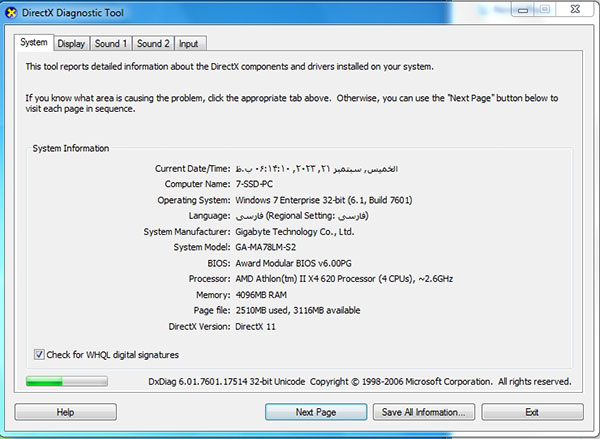Click the System Model label
The image size is (600, 439).
click(x=202, y=247)
